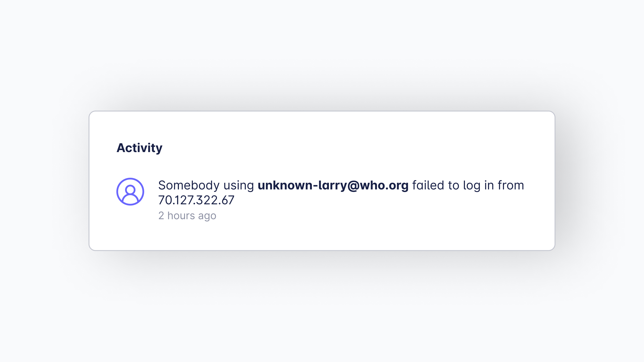Click the who.org domain in the bold email
644x362 pixels.
(x=384, y=186)
